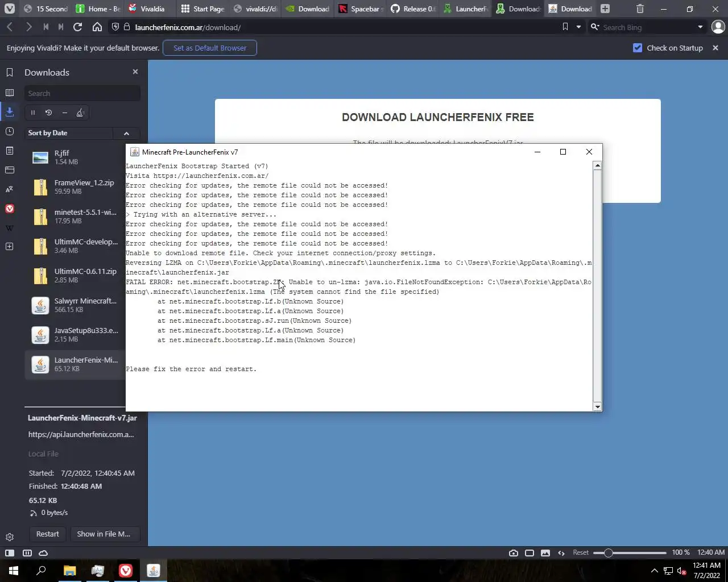Open the address field history dropdown
Viewport: 728px width, 582px height.
578,27
